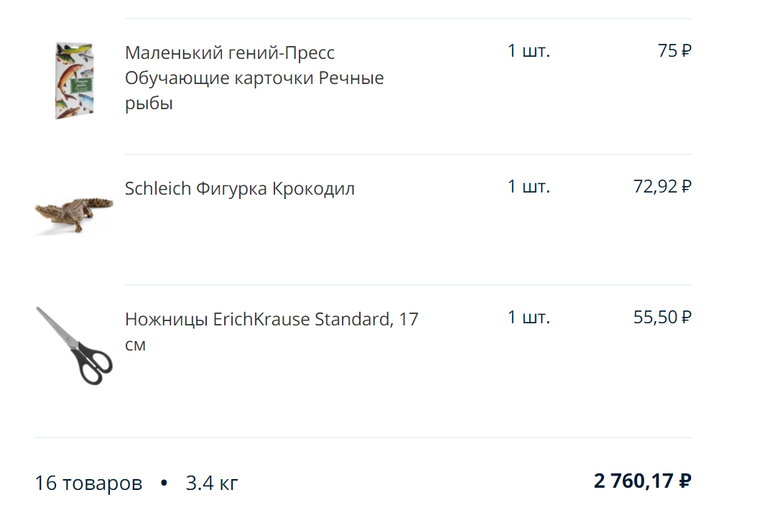Click the ruble symbol after 72,92
The image size is (770, 505).
686,187
